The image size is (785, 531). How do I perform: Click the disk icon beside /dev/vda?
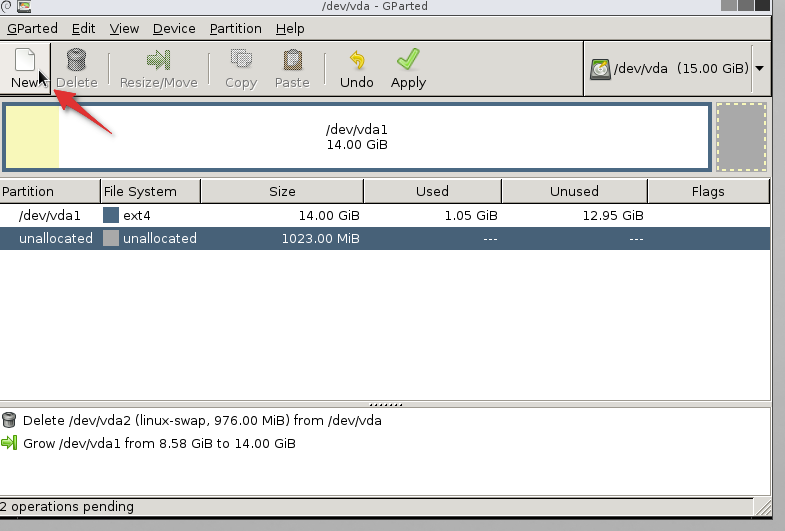pyautogui.click(x=601, y=69)
